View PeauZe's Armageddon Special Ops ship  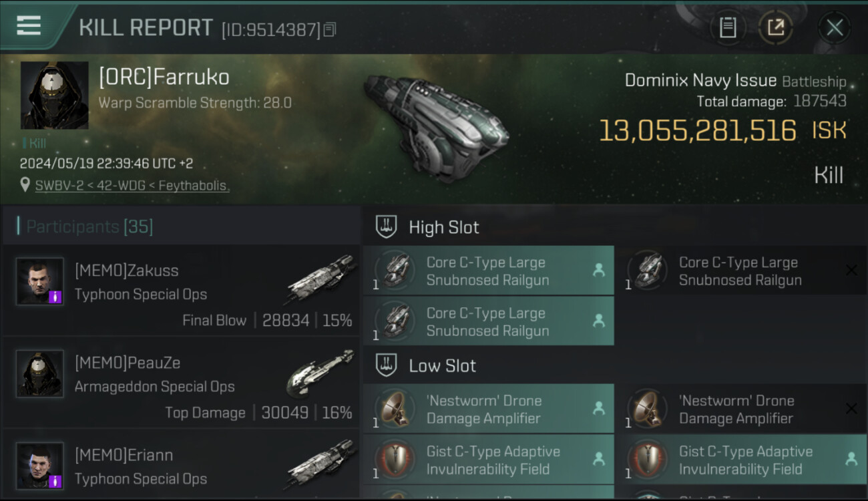click(x=320, y=372)
